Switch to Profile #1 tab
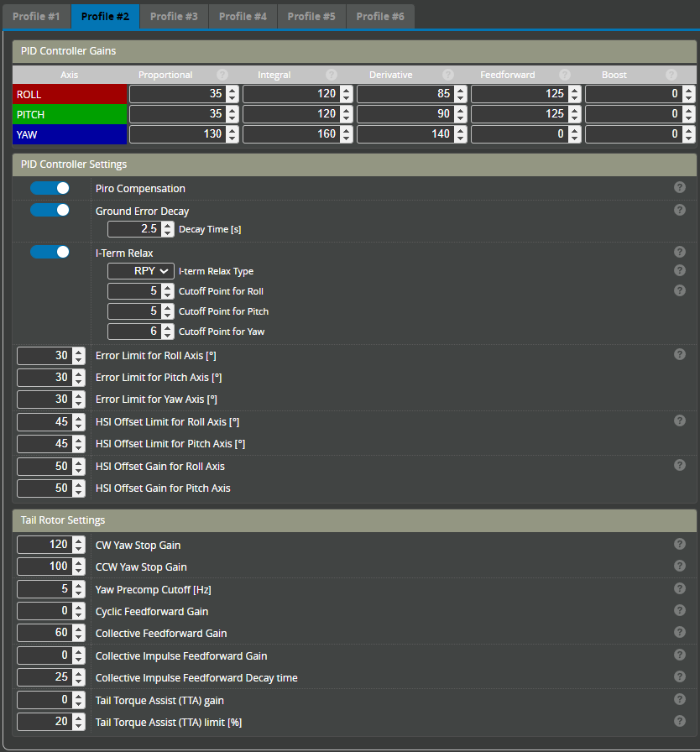Viewport: 700px width, 752px height. click(x=36, y=16)
